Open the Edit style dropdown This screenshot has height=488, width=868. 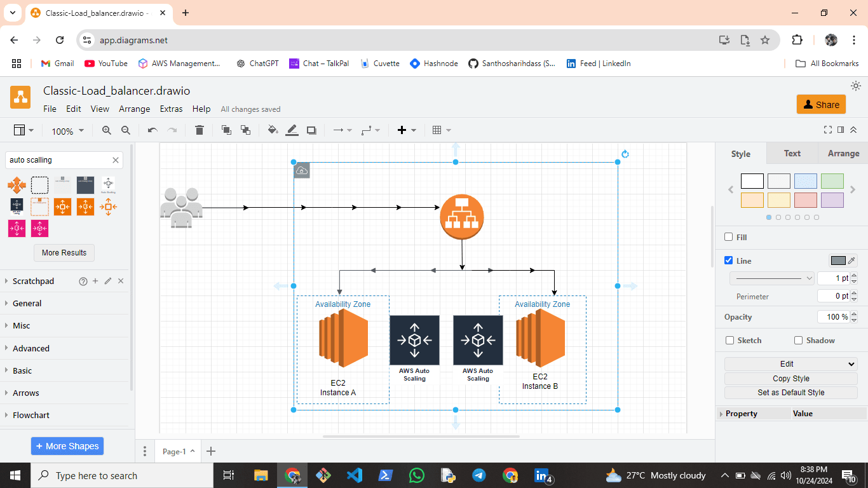[x=791, y=364]
